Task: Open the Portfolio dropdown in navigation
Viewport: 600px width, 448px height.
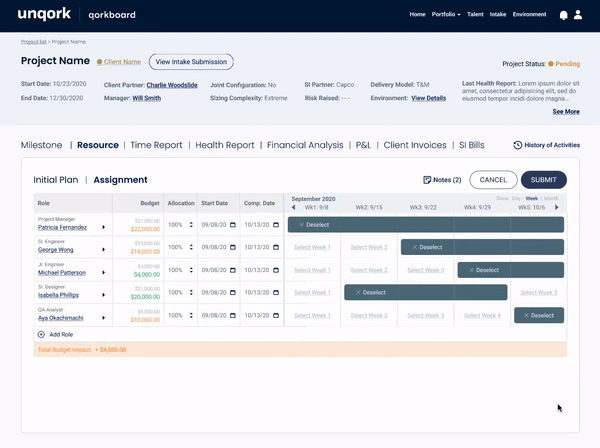Action: 446,14
